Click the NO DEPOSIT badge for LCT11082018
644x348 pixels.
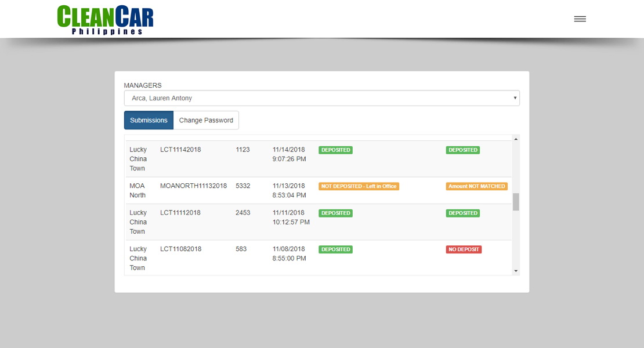(x=463, y=249)
